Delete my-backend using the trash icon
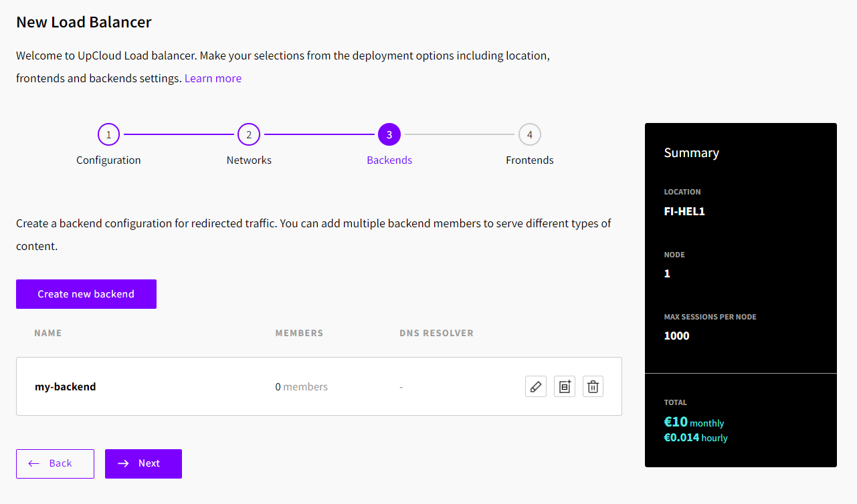Image resolution: width=857 pixels, height=504 pixels. (593, 386)
